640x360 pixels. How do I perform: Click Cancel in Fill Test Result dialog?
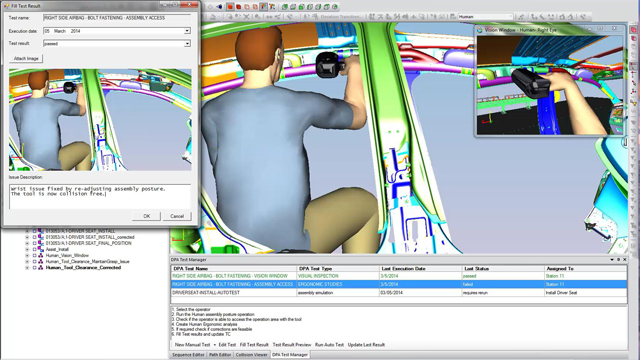(x=177, y=216)
